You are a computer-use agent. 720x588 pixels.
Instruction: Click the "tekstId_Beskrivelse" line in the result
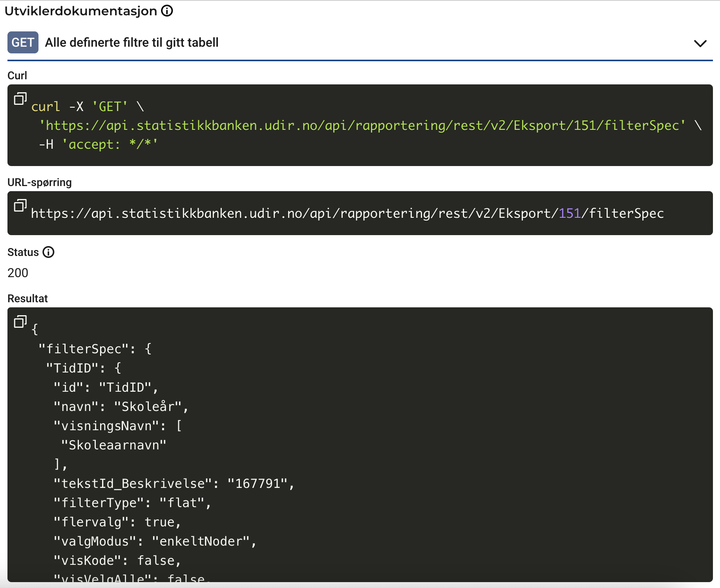[174, 484]
